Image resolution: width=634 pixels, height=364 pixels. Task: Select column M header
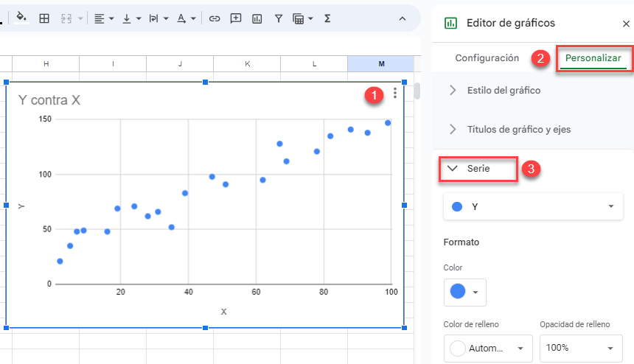click(381, 64)
